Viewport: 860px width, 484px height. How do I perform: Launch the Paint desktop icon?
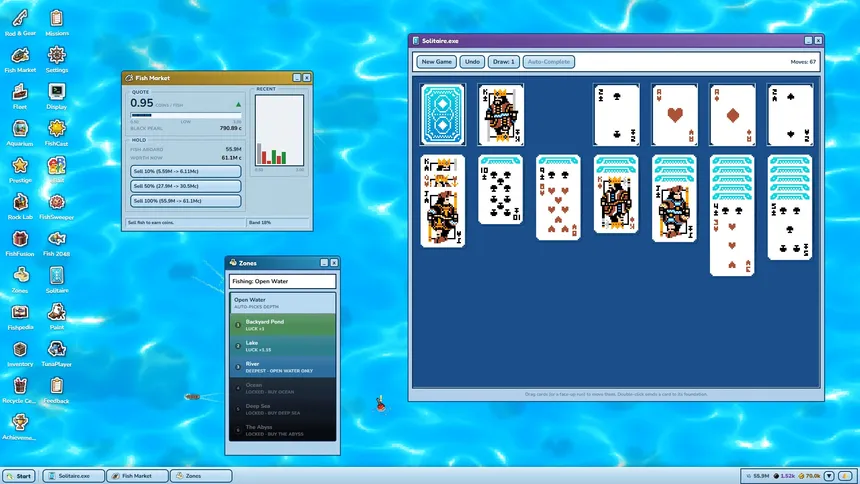pyautogui.click(x=56, y=317)
